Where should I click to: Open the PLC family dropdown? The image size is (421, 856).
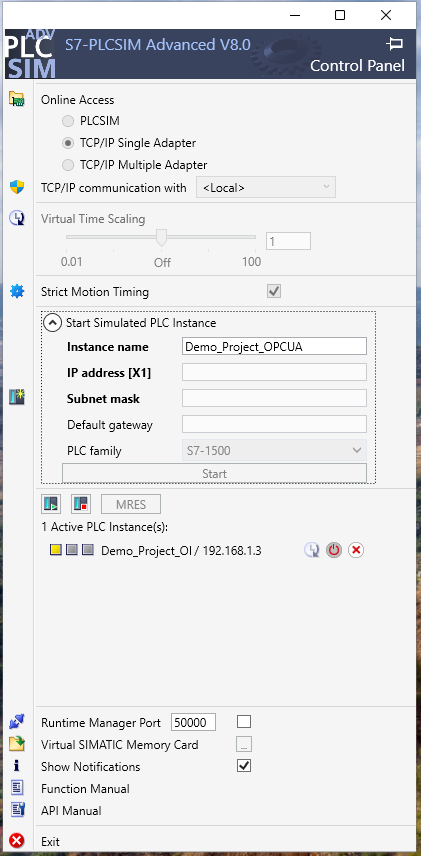pyautogui.click(x=274, y=451)
